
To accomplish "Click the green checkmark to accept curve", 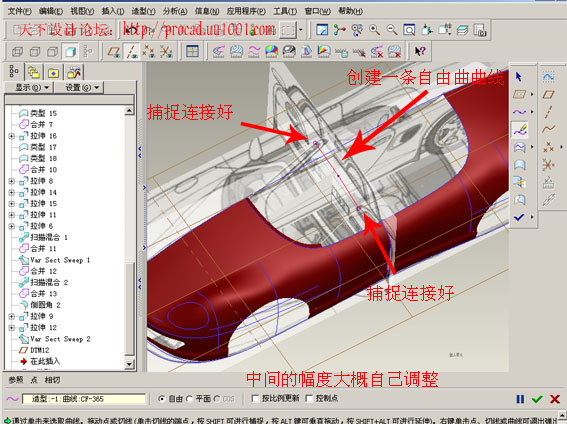I will click(x=537, y=399).
